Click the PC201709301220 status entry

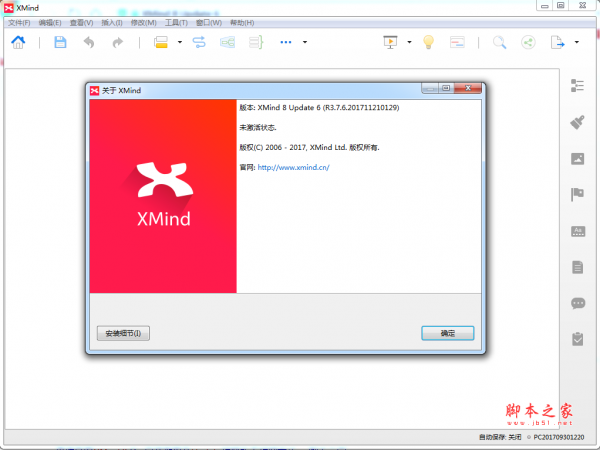[559, 437]
